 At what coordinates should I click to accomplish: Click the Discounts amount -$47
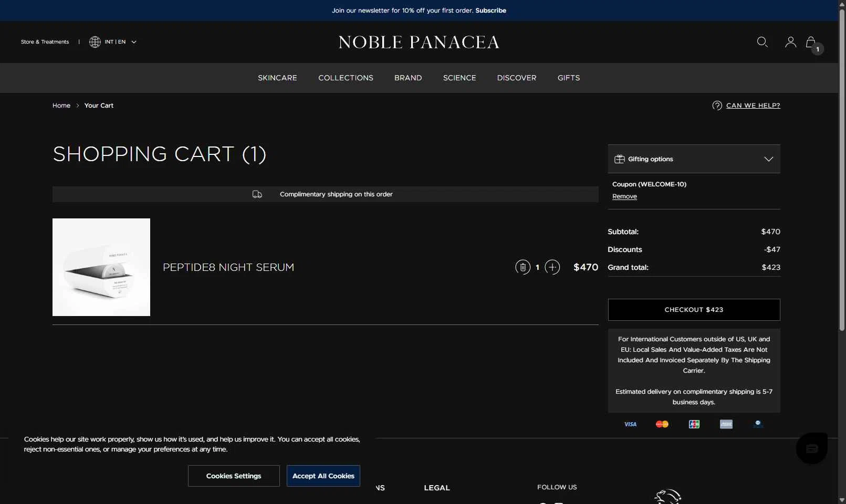tap(772, 249)
